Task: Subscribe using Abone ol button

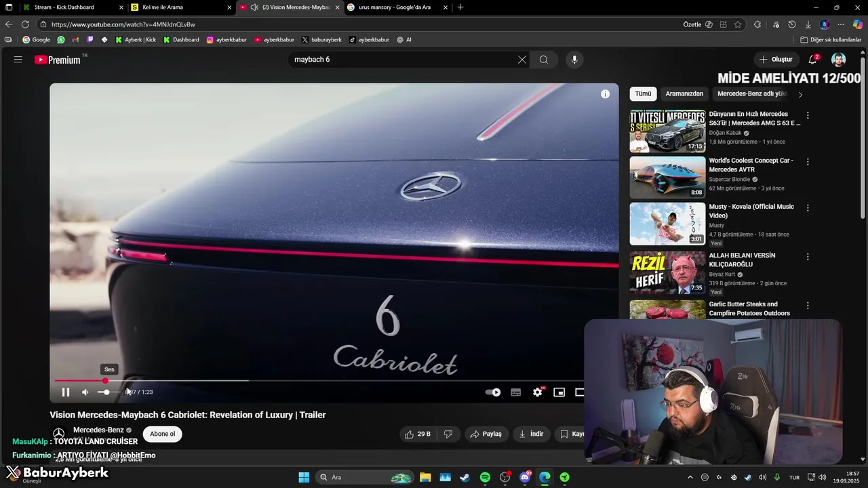Action: coord(162,434)
